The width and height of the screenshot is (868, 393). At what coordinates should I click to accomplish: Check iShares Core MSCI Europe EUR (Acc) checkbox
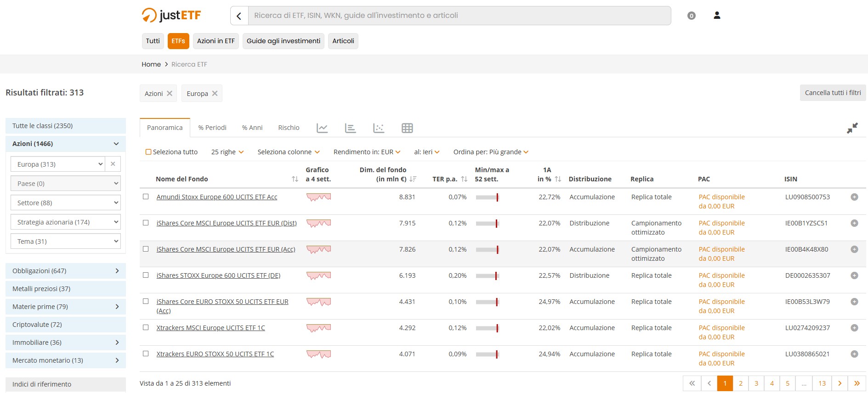[146, 249]
